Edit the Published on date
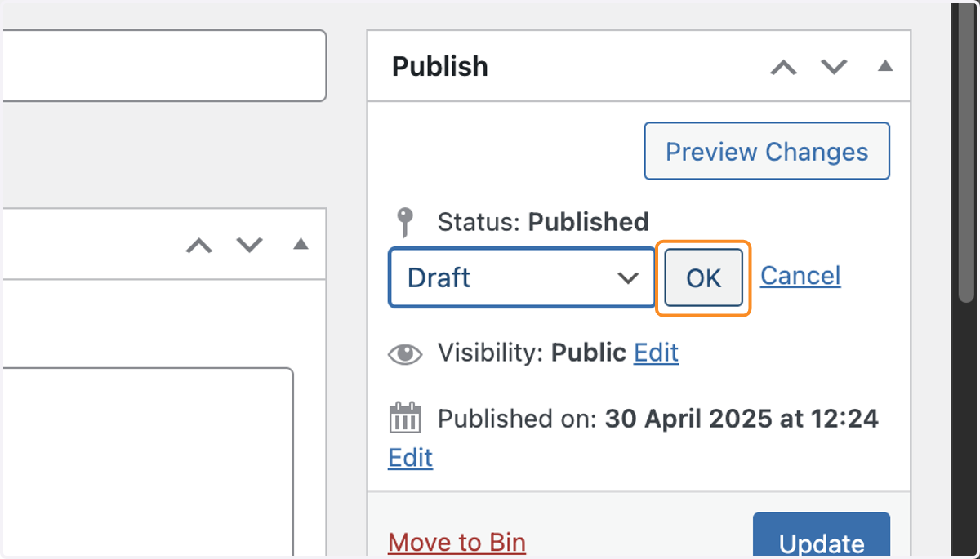The height and width of the screenshot is (559, 980). click(410, 457)
